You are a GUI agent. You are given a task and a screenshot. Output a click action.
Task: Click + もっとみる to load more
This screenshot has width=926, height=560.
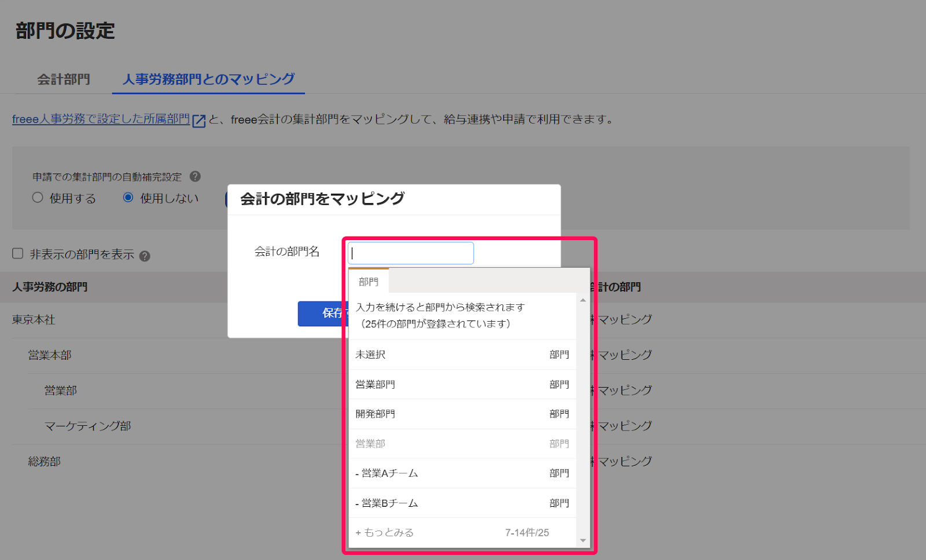pos(384,533)
